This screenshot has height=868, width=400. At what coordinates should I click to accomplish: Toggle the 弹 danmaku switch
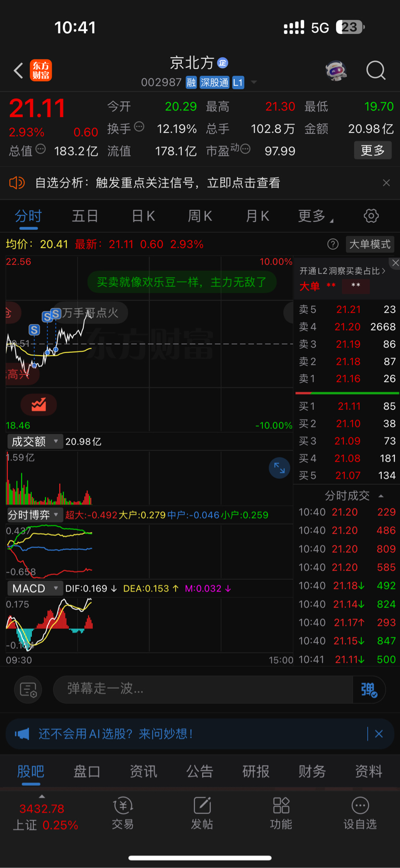(369, 690)
